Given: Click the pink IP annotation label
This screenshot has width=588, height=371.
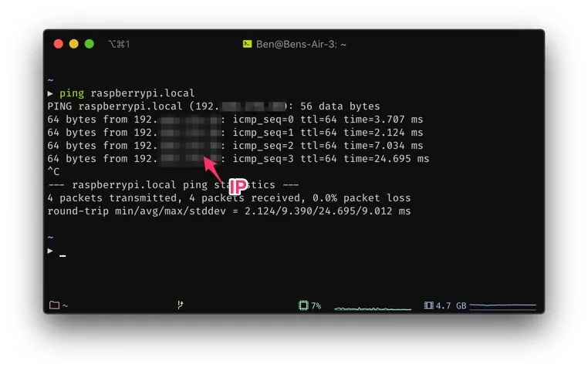Looking at the screenshot, I should [238, 186].
